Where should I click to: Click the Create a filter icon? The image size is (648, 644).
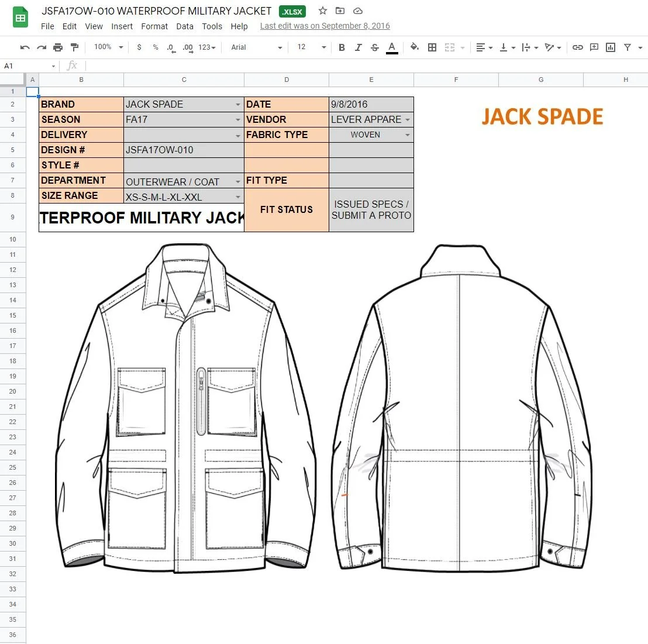(628, 47)
